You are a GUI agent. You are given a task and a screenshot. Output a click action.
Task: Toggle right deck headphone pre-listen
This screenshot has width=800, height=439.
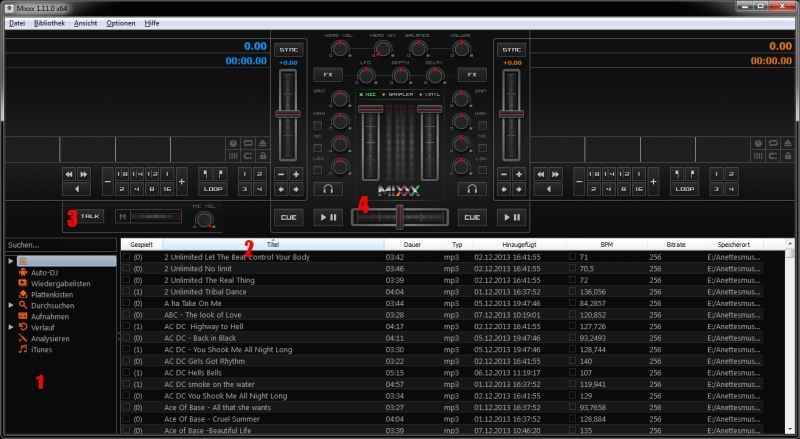point(472,189)
